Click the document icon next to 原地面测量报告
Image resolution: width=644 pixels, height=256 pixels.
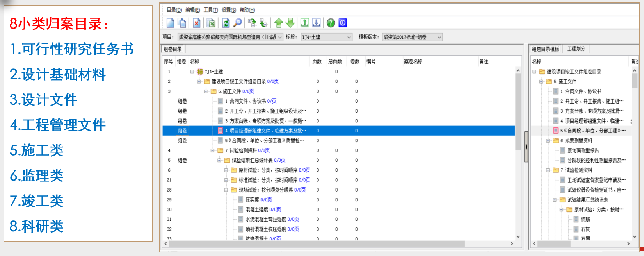click(x=562, y=150)
